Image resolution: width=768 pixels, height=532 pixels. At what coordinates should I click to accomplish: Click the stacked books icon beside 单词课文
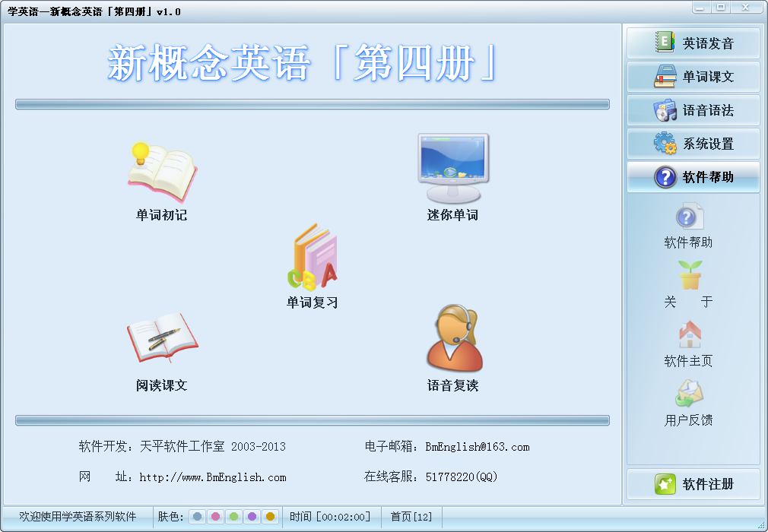pyautogui.click(x=665, y=76)
